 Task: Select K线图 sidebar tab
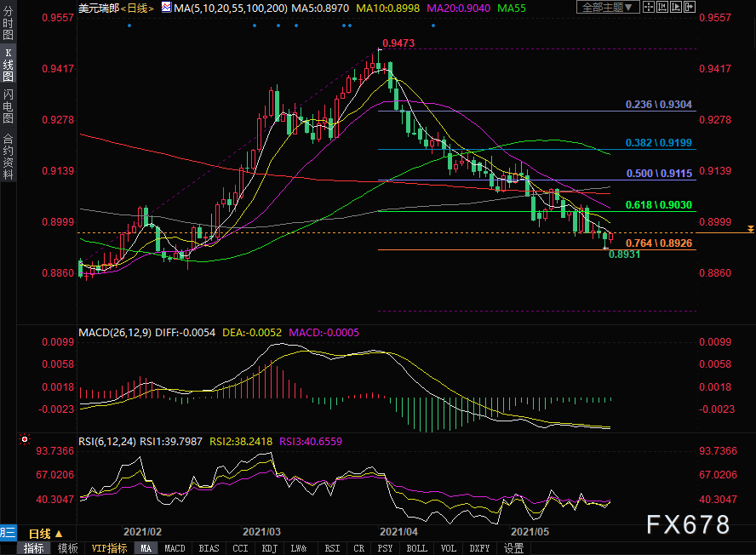(9, 65)
